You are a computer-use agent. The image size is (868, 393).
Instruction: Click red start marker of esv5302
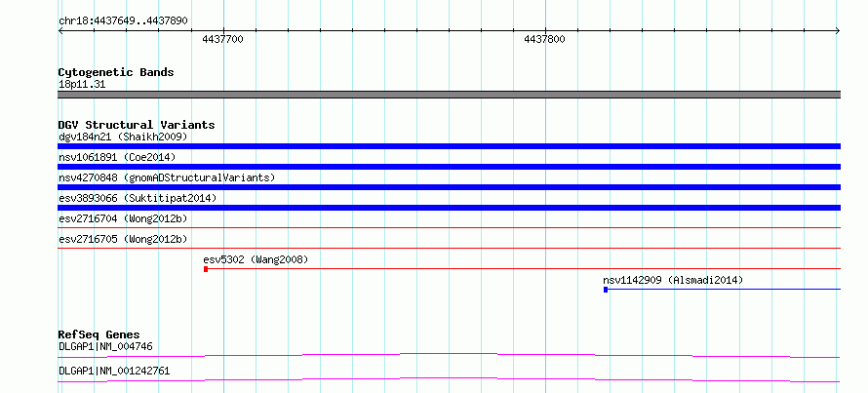[206, 269]
